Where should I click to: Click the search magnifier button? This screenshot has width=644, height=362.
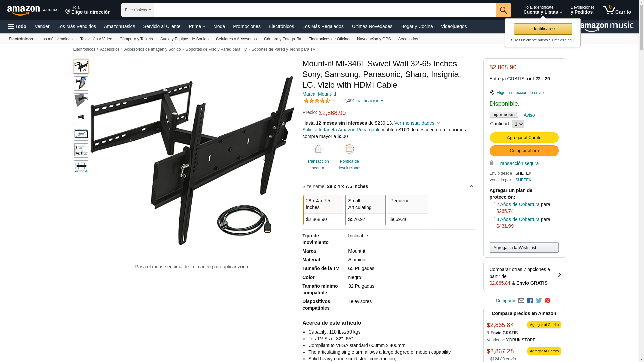pos(503,10)
